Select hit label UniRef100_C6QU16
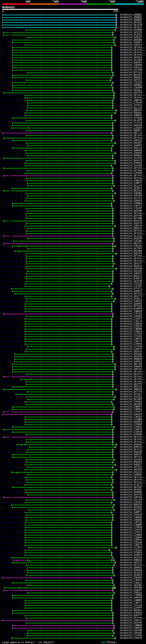This screenshot has height=644, width=146. tap(131, 414)
